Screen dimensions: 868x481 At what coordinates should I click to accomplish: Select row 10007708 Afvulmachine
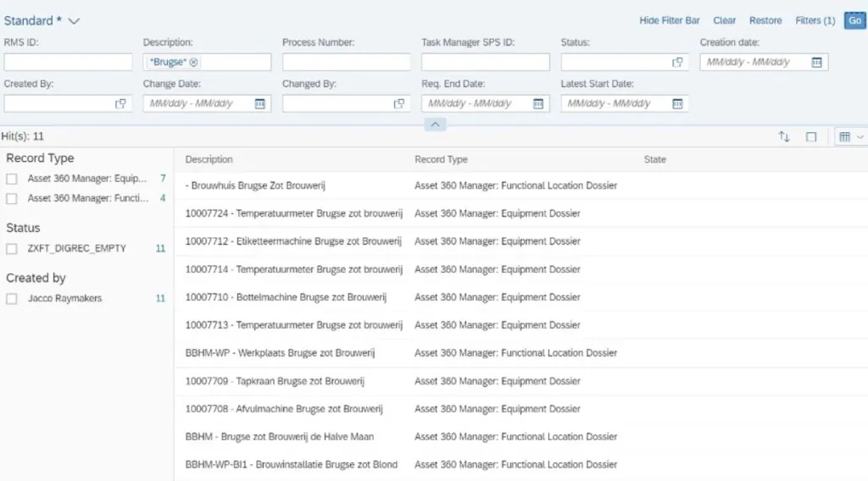coord(521,409)
